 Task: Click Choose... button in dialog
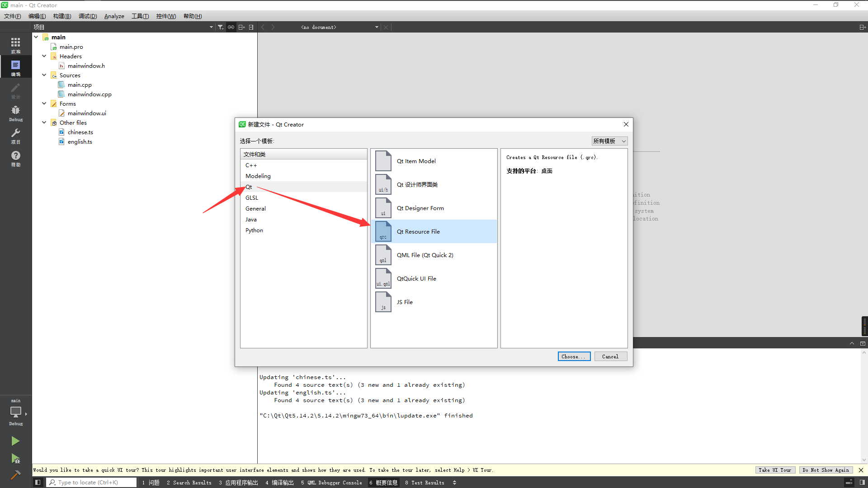pos(574,357)
